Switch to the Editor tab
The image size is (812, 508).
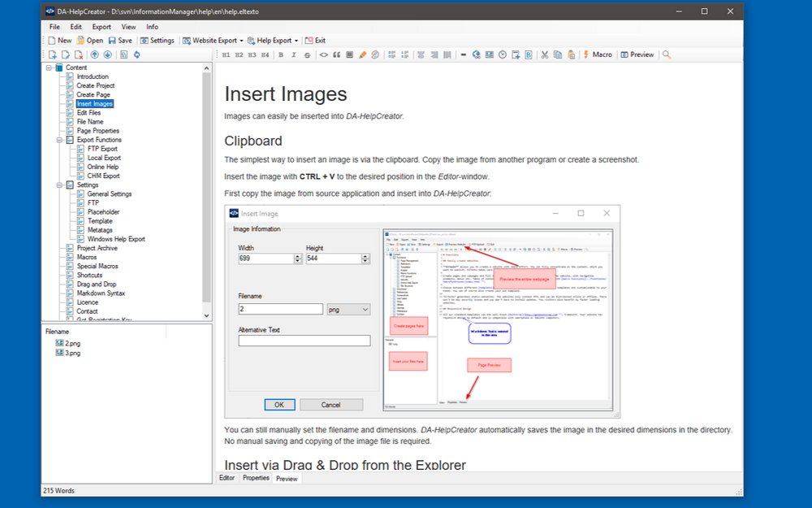point(227,478)
